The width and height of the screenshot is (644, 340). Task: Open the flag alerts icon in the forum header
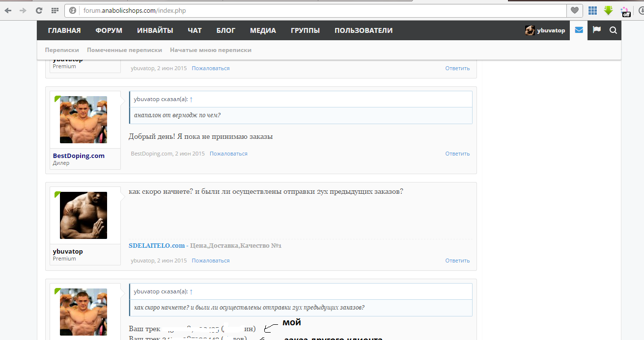[x=597, y=30]
